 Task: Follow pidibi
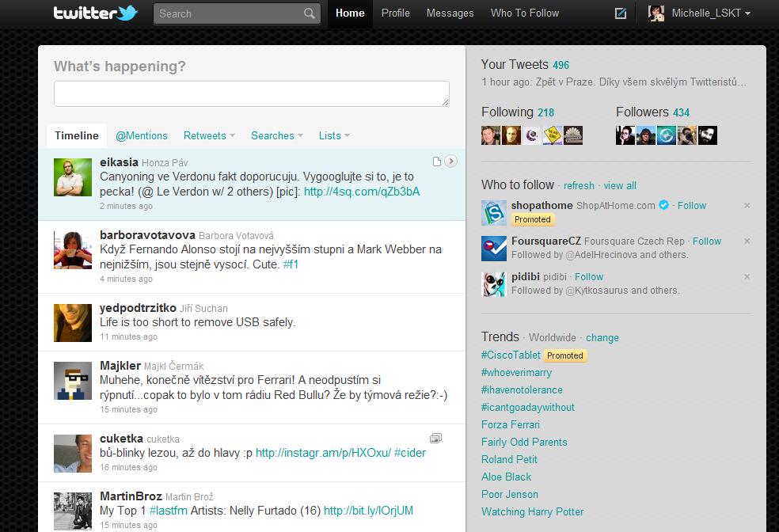589,277
